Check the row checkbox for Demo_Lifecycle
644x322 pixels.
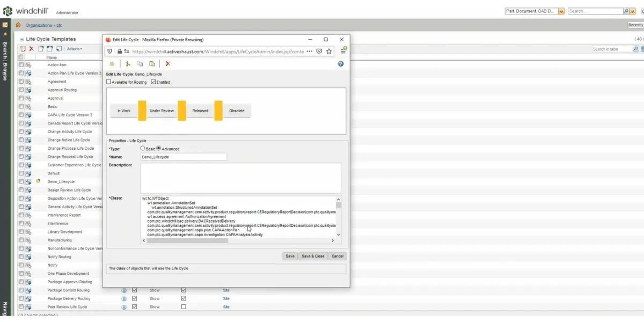pyautogui.click(x=21, y=182)
